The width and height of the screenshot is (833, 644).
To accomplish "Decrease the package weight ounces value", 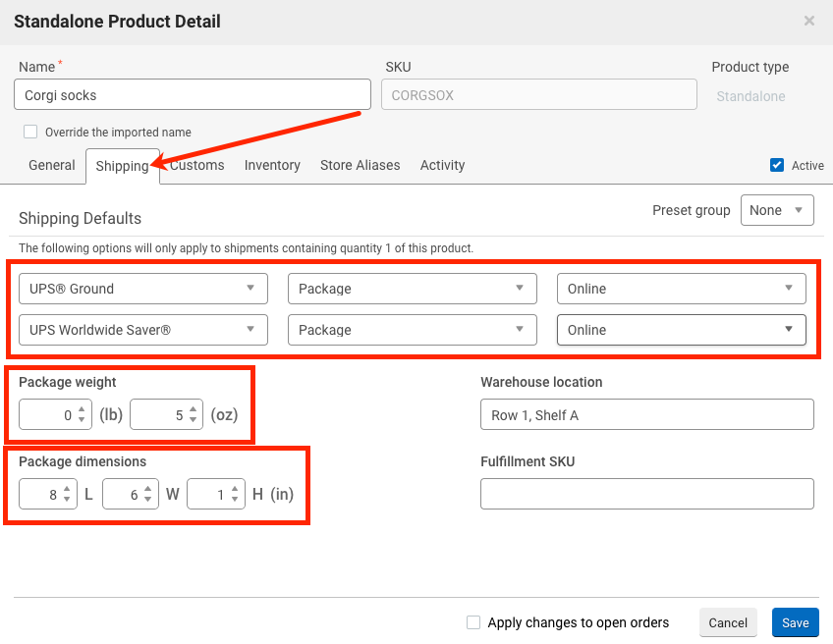I will coord(193,419).
